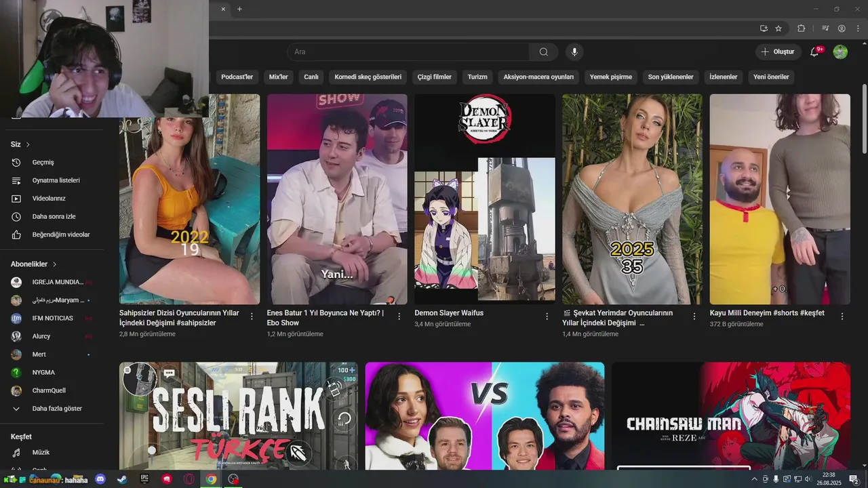Open the VS comparison video thumbnail

point(485,416)
